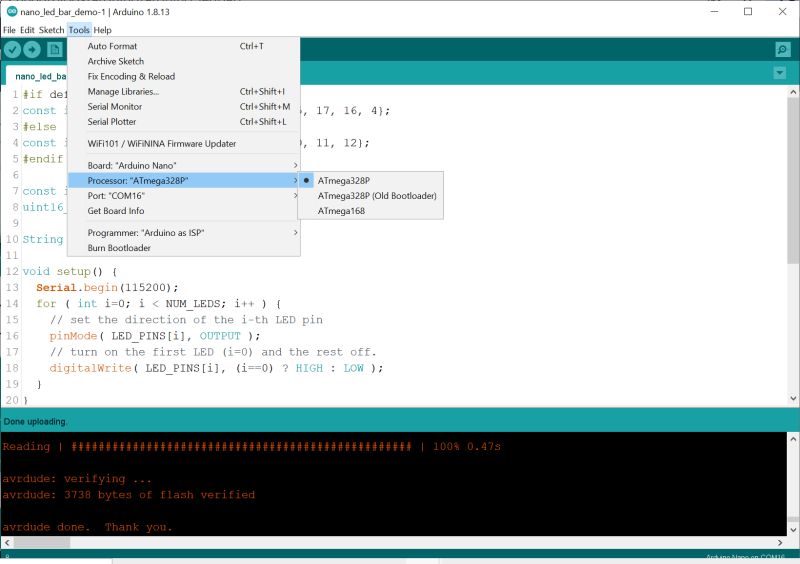
Task: Click "avrdude done. Thank you." console line
Action: 87,527
